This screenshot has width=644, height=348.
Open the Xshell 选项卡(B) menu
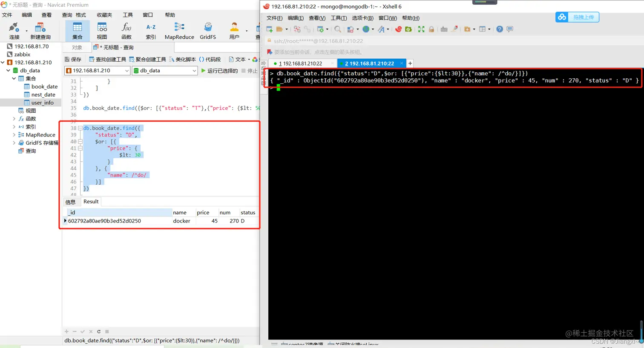click(362, 18)
